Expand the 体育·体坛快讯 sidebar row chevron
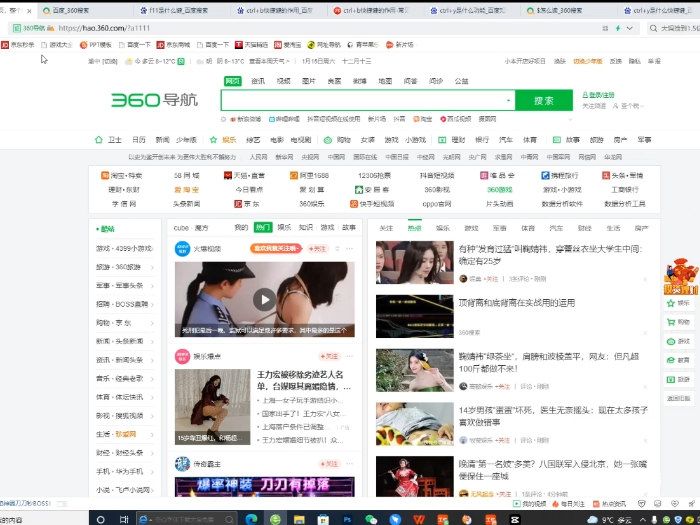 (x=152, y=397)
